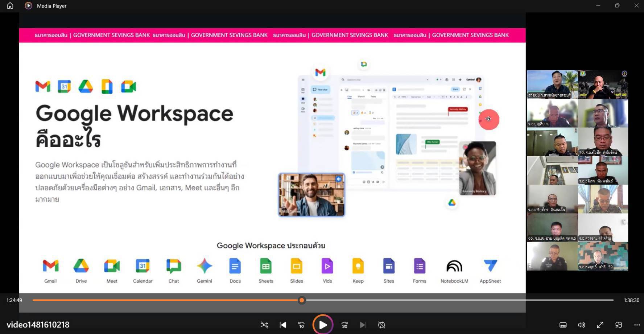Switch to mini player view
The image size is (644, 334).
[x=619, y=325]
